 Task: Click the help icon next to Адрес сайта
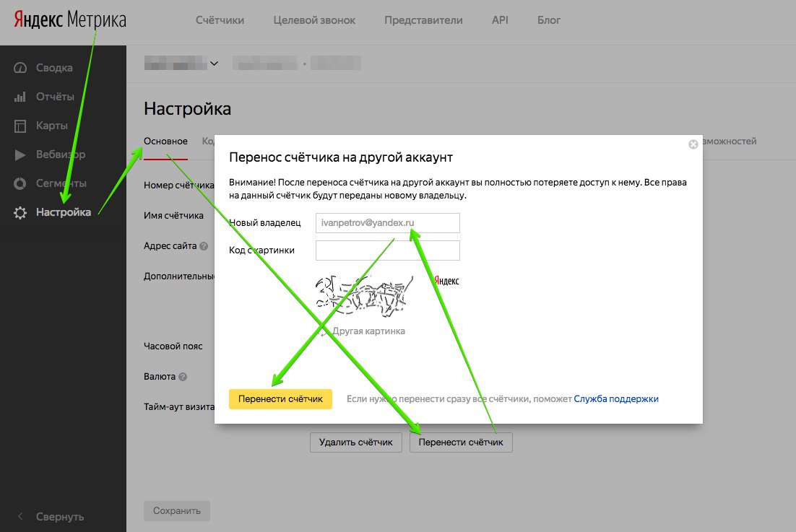pyautogui.click(x=204, y=246)
